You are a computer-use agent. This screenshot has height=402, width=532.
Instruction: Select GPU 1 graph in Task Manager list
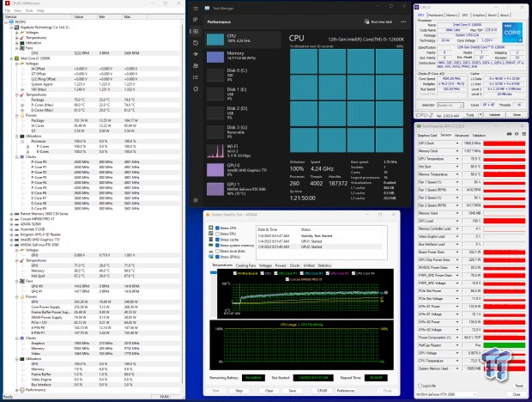click(x=215, y=189)
